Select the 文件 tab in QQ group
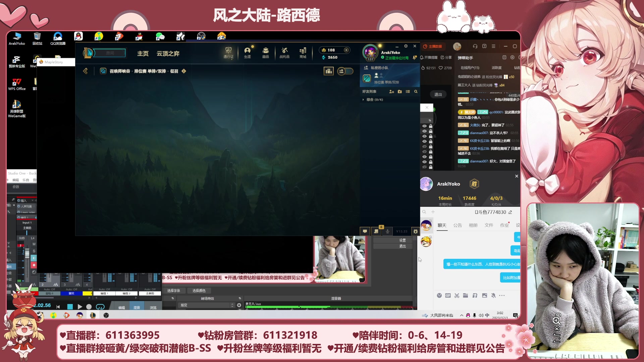 coord(489,225)
